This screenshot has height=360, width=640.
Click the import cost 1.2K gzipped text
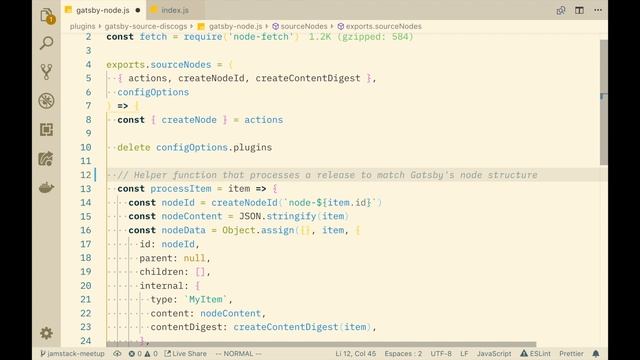click(x=361, y=37)
